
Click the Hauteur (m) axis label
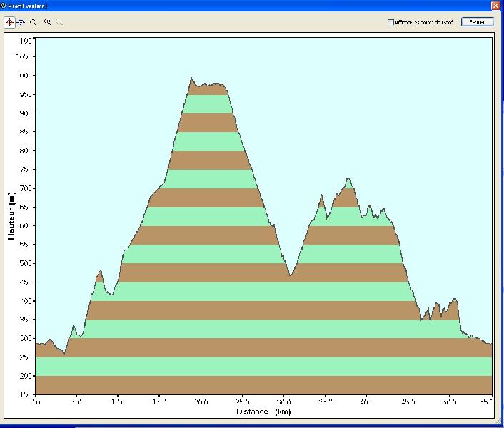(x=11, y=215)
